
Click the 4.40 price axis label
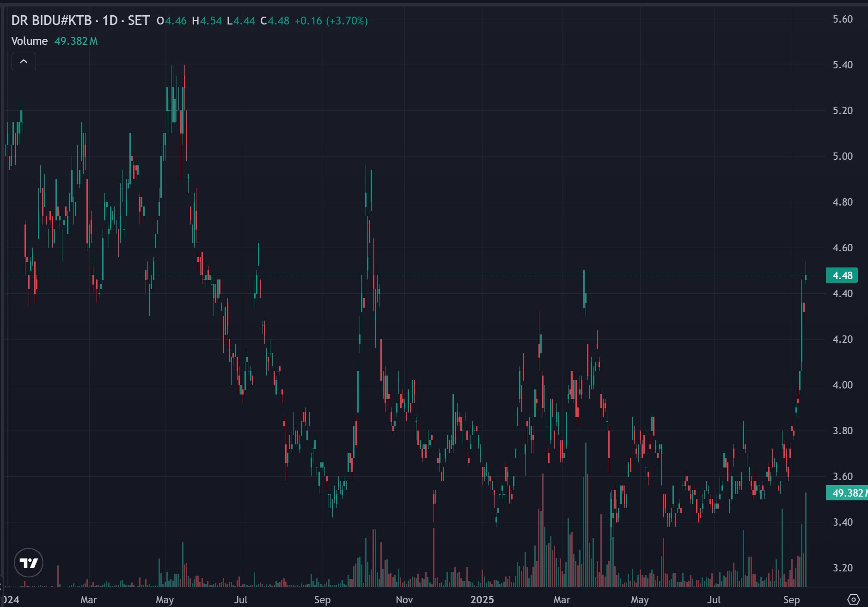(x=843, y=293)
